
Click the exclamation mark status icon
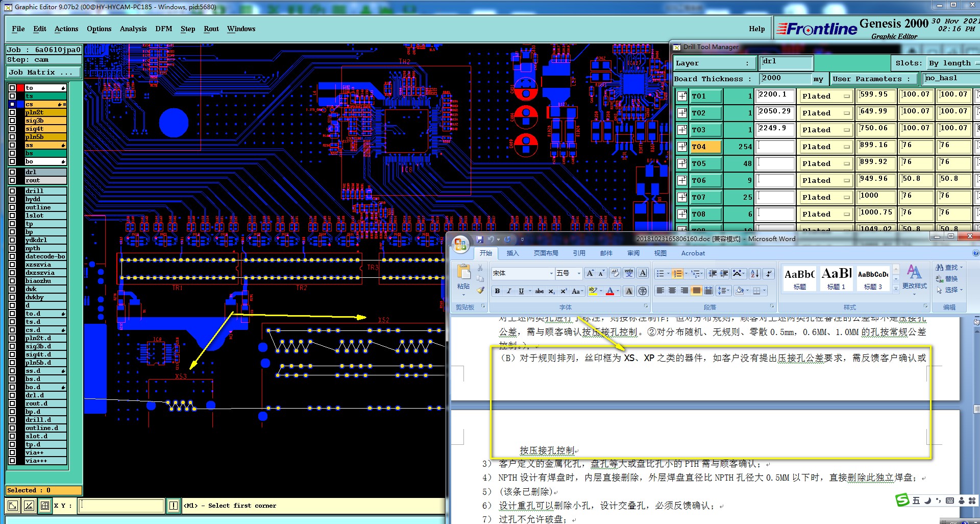pyautogui.click(x=174, y=506)
